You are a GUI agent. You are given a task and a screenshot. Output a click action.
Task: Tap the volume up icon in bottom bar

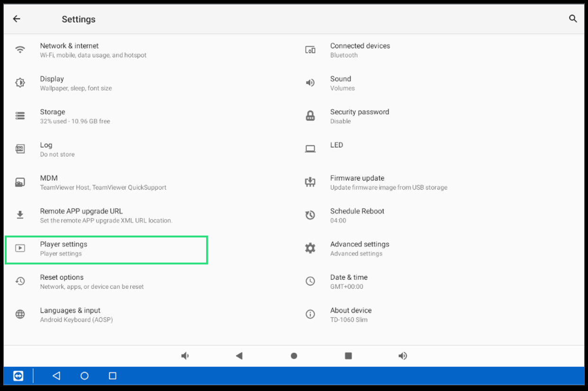403,356
